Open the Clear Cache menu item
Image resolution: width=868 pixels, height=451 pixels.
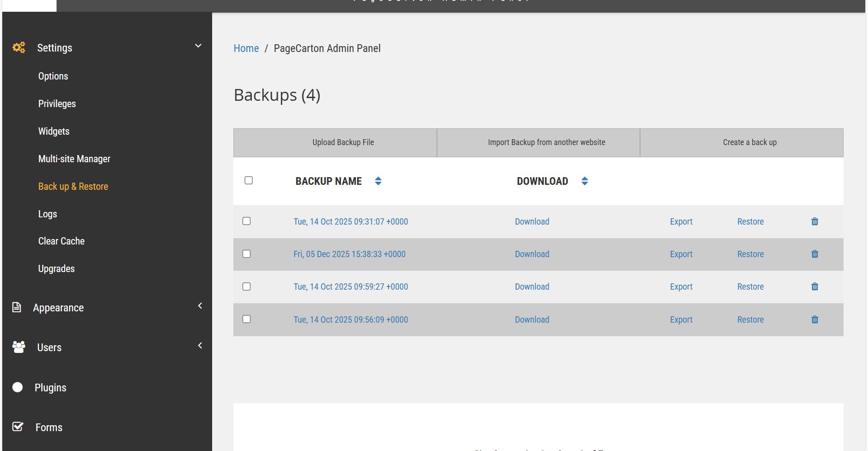pyautogui.click(x=62, y=241)
